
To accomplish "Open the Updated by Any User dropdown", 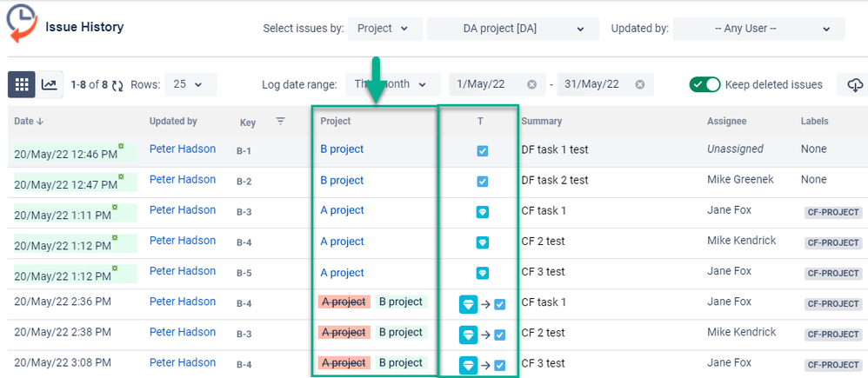I will pyautogui.click(x=759, y=29).
